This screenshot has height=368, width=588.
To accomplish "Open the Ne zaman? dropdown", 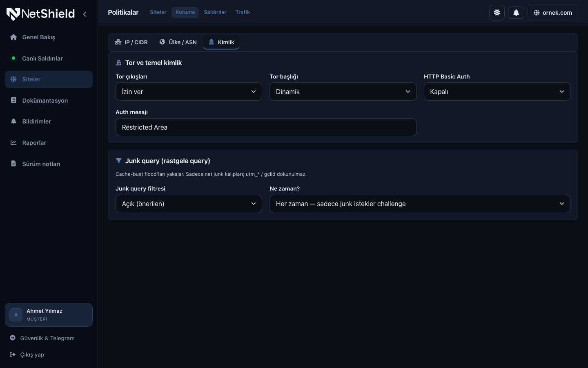I will point(420,204).
